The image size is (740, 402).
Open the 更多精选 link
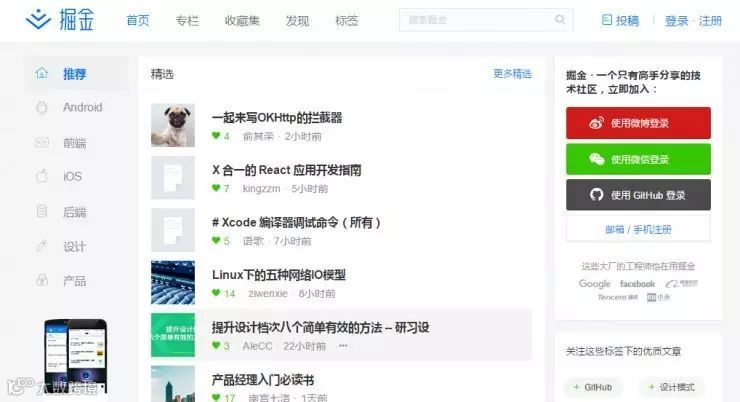coord(513,74)
